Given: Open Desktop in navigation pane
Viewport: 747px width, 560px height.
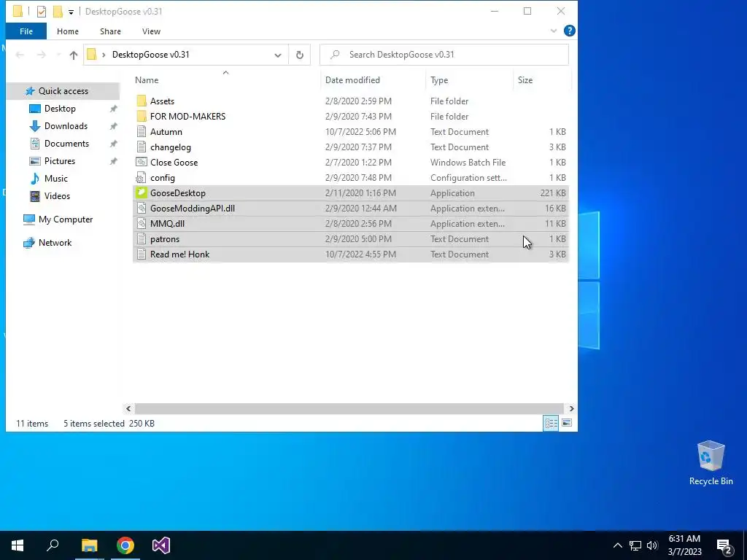Looking at the screenshot, I should (x=60, y=109).
